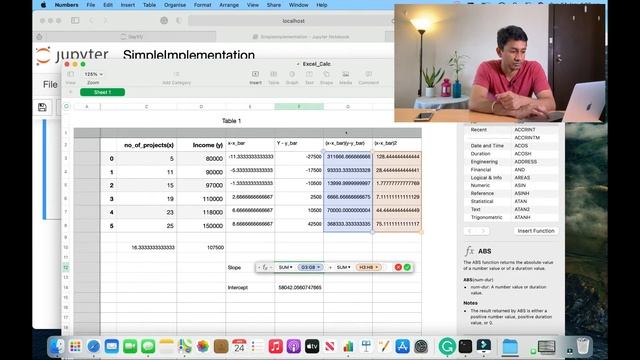Screen dimensions: 640x360
Task: Expand the first SUM function dropdown
Action: pyautogui.click(x=285, y=267)
